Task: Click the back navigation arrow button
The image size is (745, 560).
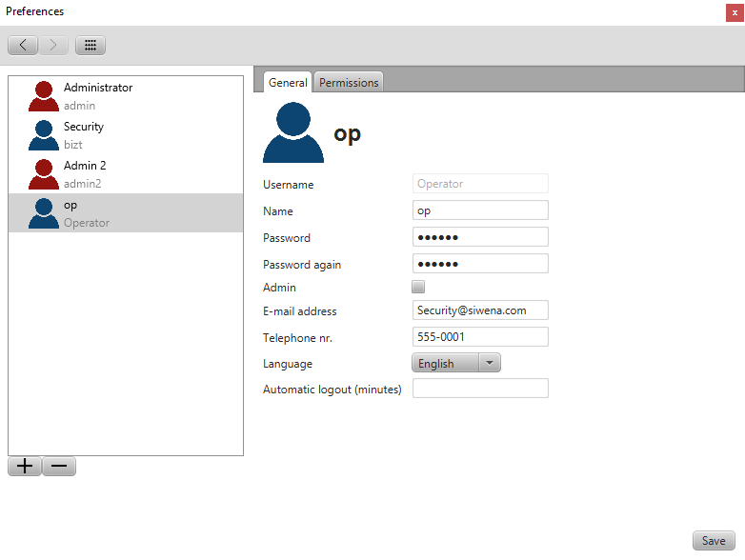Action: coord(23,45)
